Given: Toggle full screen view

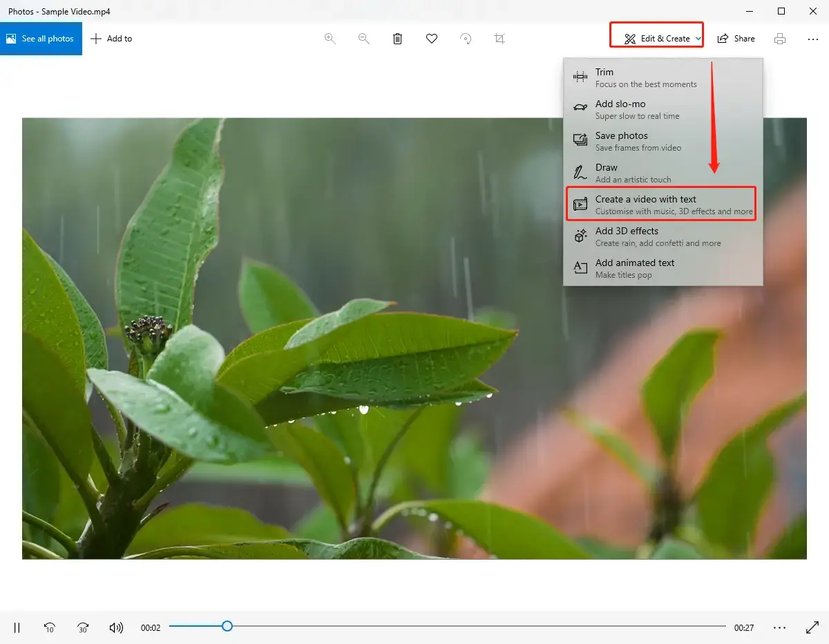Looking at the screenshot, I should [x=812, y=627].
